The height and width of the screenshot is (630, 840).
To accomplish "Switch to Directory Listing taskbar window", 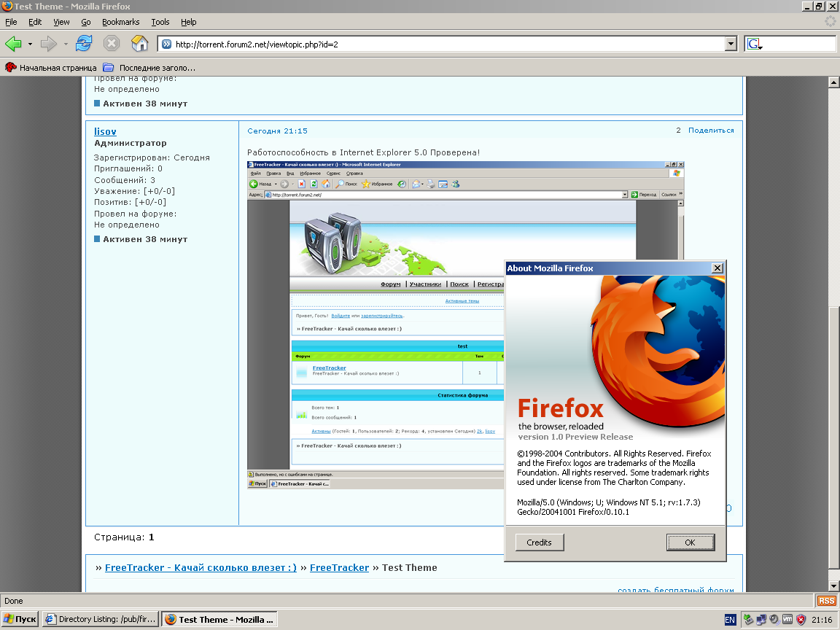I will pos(101,619).
